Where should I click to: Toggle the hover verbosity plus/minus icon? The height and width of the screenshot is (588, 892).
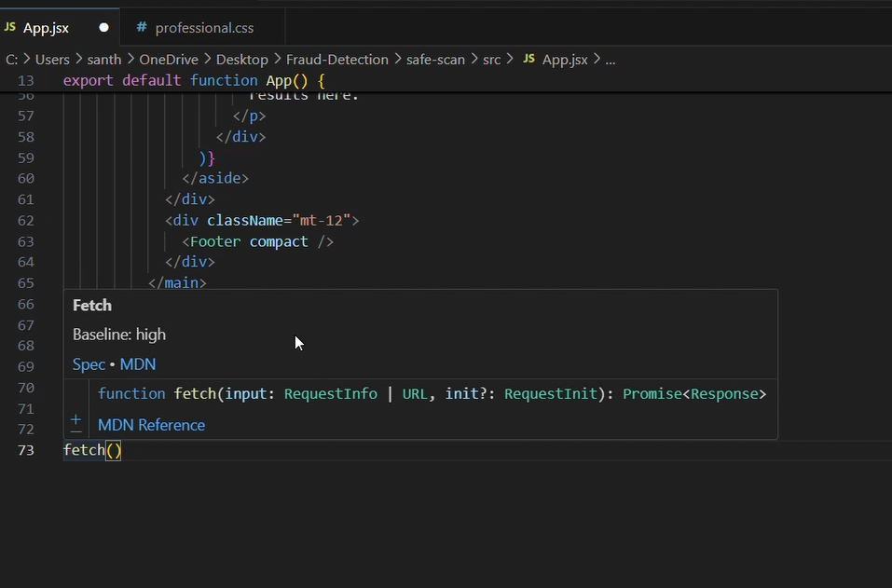coord(75,425)
